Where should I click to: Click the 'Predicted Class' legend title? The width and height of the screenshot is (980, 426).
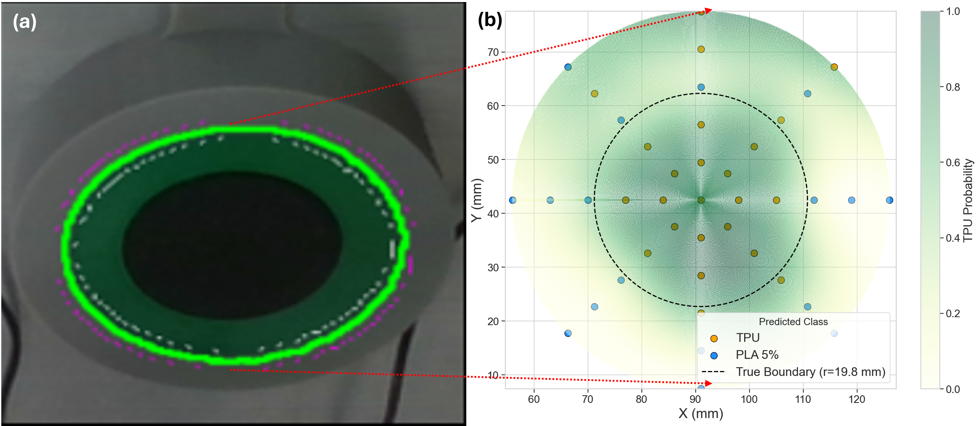coord(793,322)
